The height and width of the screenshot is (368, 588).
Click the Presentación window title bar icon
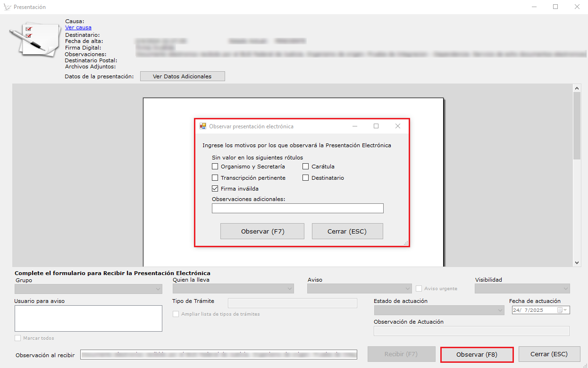7,7
